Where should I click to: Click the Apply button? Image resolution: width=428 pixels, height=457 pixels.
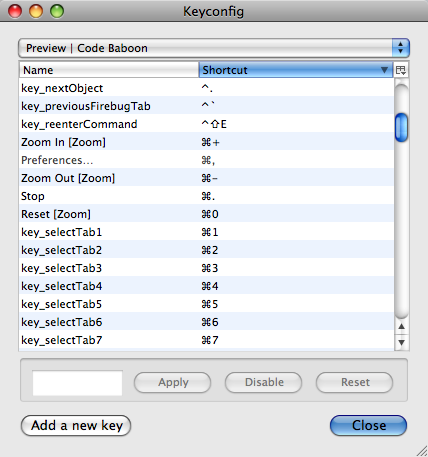pyautogui.click(x=173, y=382)
